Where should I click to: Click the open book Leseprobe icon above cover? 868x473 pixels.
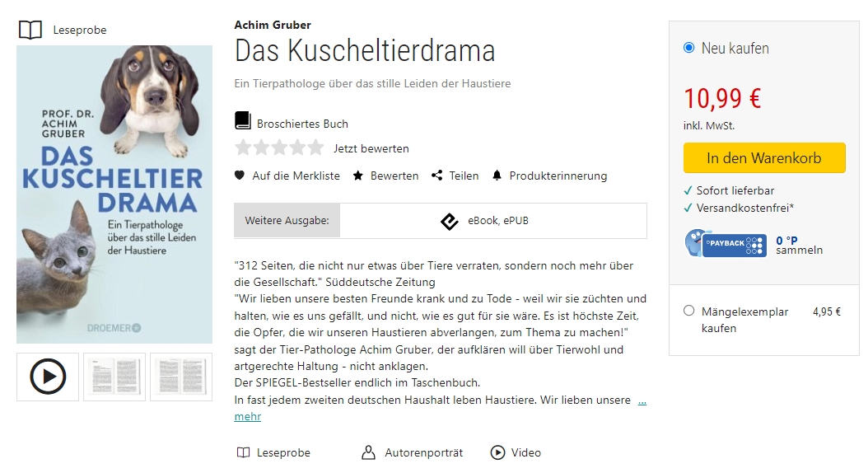coord(30,30)
